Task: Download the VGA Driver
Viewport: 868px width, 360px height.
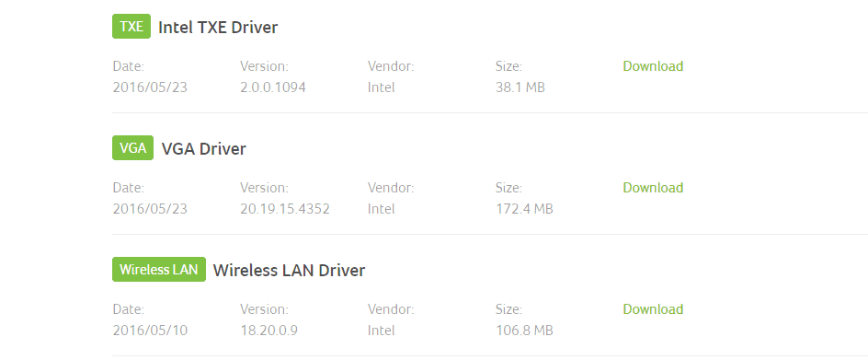Action: click(653, 188)
